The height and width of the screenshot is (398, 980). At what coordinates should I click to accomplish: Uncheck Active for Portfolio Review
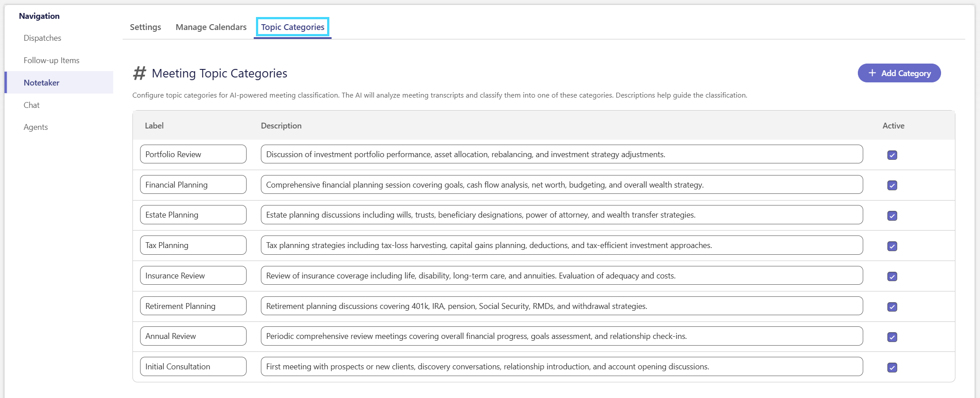892,155
